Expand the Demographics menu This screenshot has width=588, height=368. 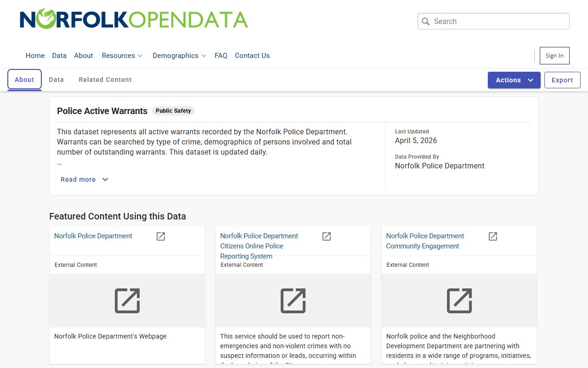click(179, 56)
